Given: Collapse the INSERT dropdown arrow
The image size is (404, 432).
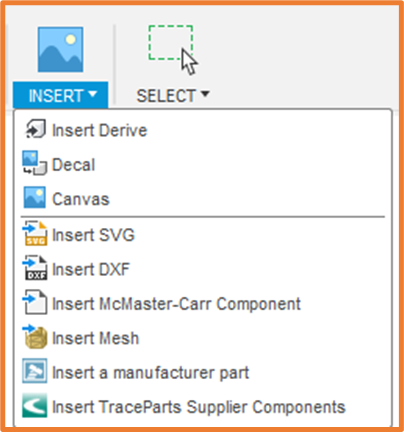Looking at the screenshot, I should 93,94.
